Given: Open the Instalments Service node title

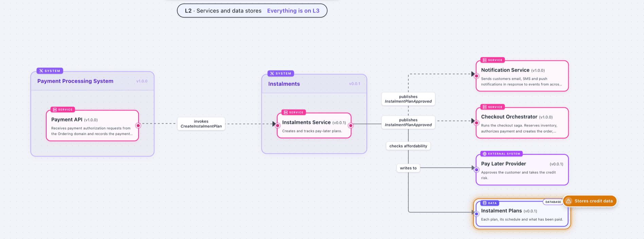Looking at the screenshot, I should pos(306,123).
